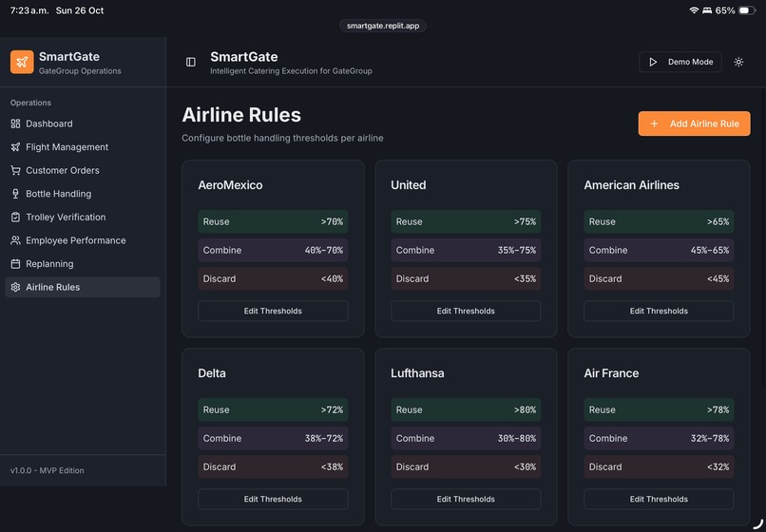Open the Dashboard page
Image resolution: width=766 pixels, height=532 pixels.
tap(83, 123)
